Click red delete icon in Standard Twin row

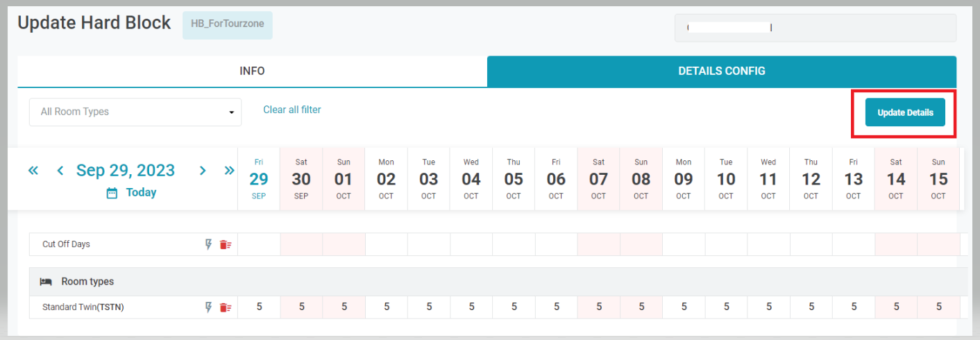tap(226, 307)
